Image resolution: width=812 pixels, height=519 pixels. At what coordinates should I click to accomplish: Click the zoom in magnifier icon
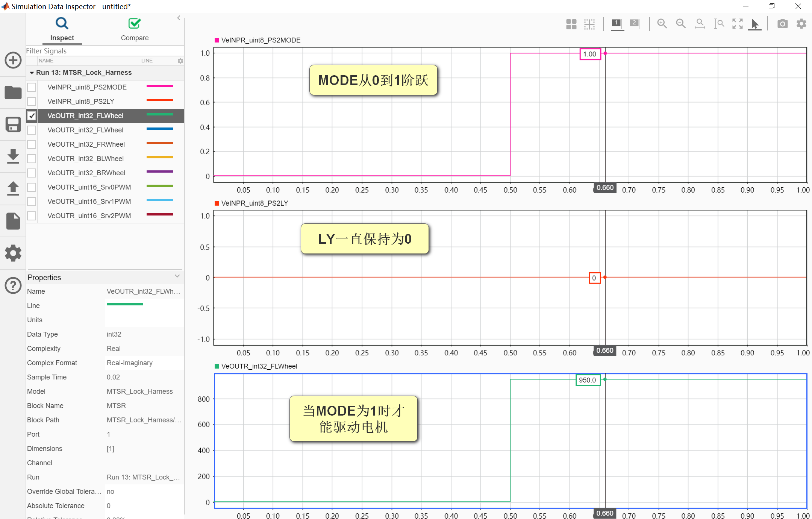click(662, 24)
